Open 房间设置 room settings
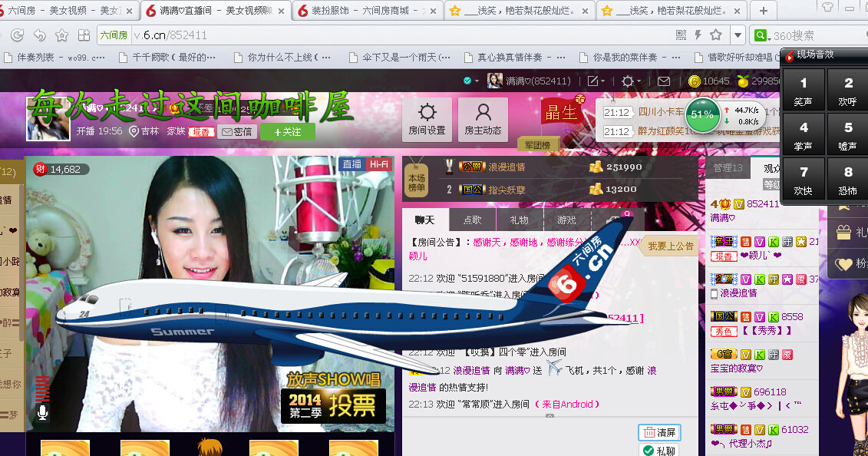Image resolution: width=868 pixels, height=456 pixels. tap(427, 120)
